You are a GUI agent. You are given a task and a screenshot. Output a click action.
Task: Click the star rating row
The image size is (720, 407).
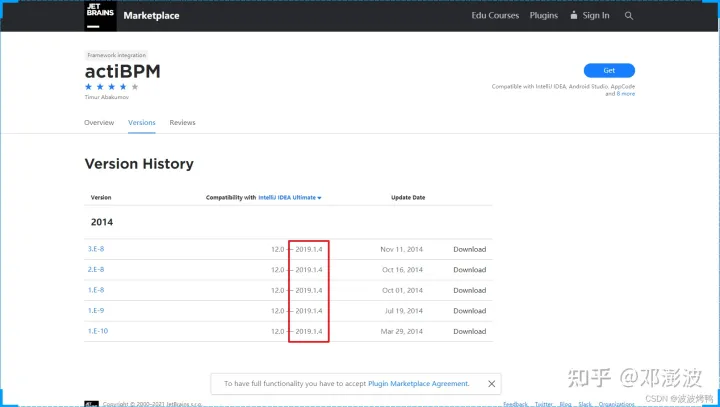(112, 87)
